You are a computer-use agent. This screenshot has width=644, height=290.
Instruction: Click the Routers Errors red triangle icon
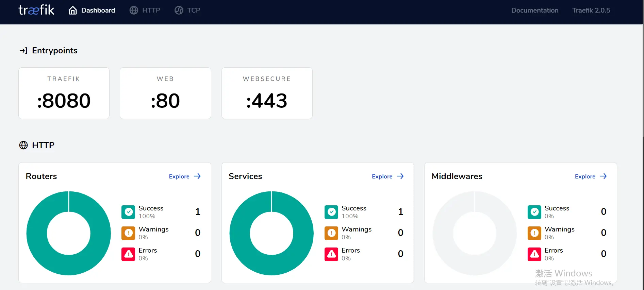tap(128, 254)
